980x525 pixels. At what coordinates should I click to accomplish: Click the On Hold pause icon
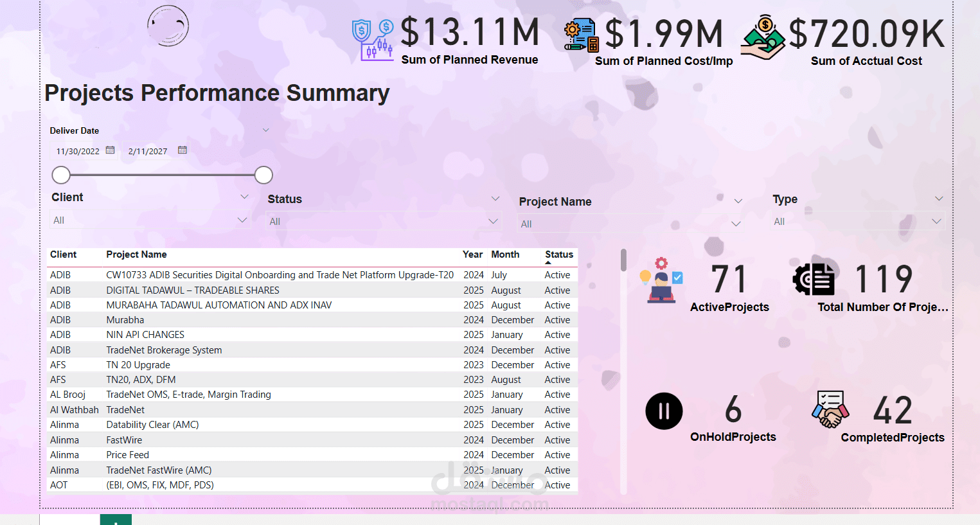pos(664,411)
